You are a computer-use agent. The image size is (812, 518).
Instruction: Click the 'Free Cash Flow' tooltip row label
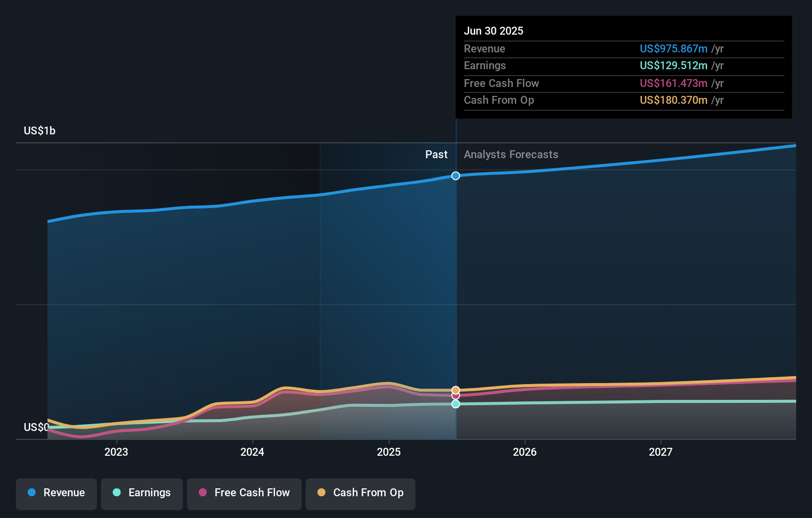[x=501, y=83]
